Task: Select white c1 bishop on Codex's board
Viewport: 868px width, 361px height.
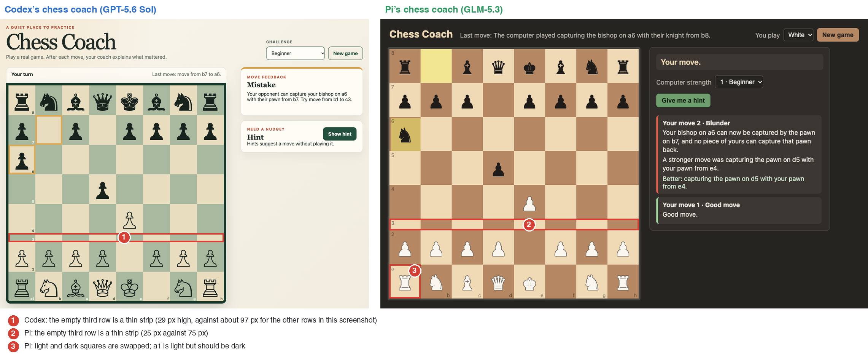Action: point(76,288)
